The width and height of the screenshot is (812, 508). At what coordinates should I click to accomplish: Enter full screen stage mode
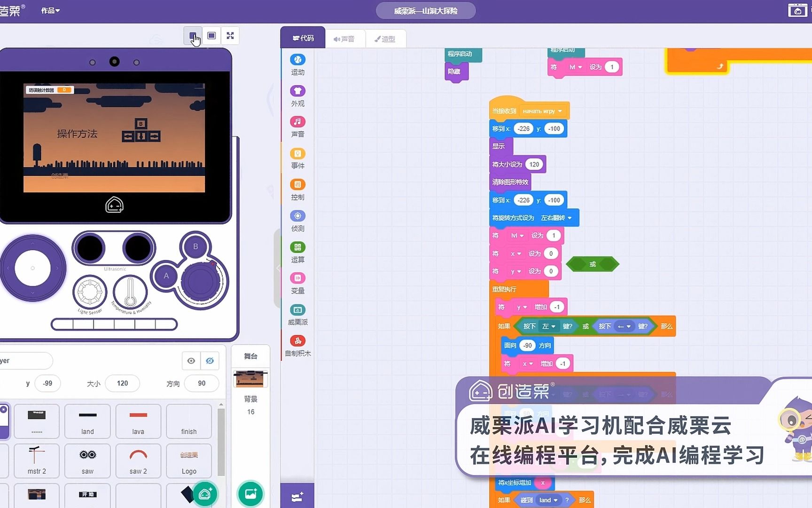(230, 36)
